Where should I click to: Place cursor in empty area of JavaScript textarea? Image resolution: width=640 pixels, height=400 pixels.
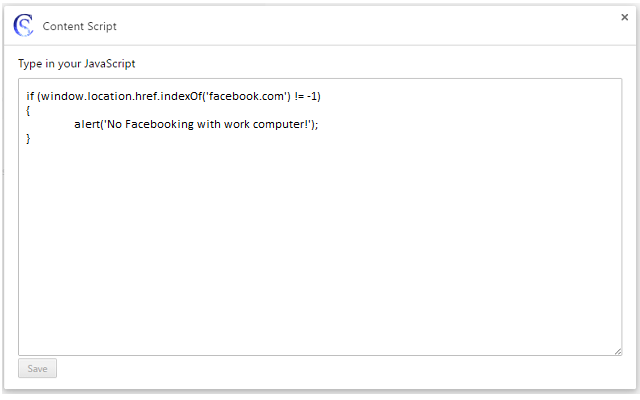click(x=320, y=250)
